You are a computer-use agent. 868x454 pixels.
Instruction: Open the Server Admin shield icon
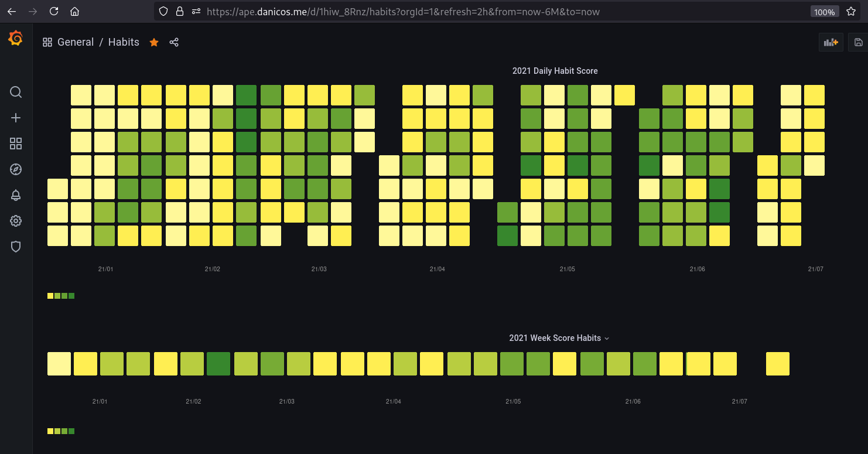click(x=16, y=247)
